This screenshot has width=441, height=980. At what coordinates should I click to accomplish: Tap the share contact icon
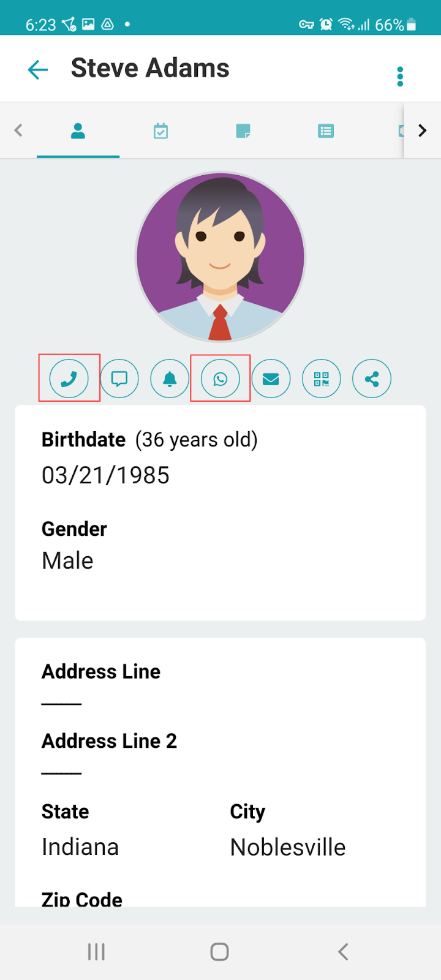tap(372, 379)
